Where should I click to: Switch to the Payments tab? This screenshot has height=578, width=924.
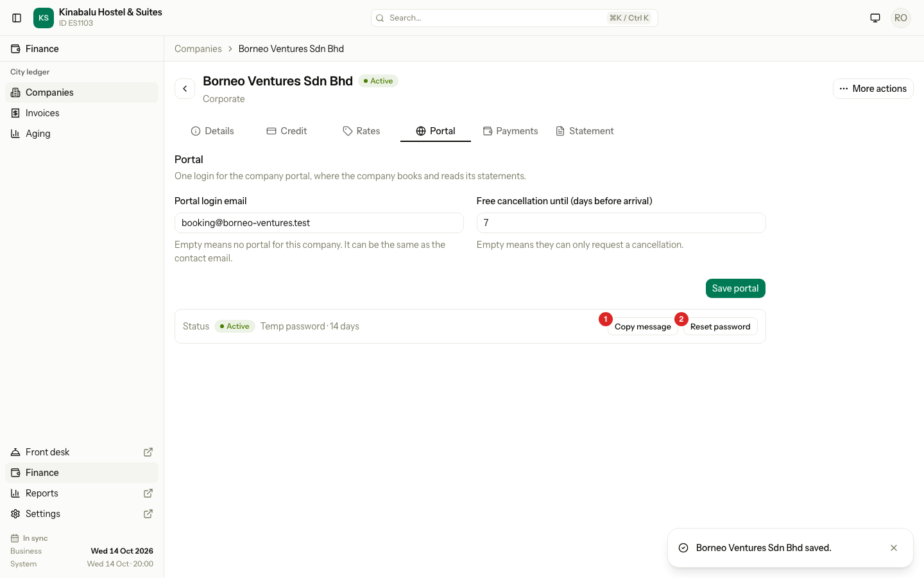click(x=510, y=131)
